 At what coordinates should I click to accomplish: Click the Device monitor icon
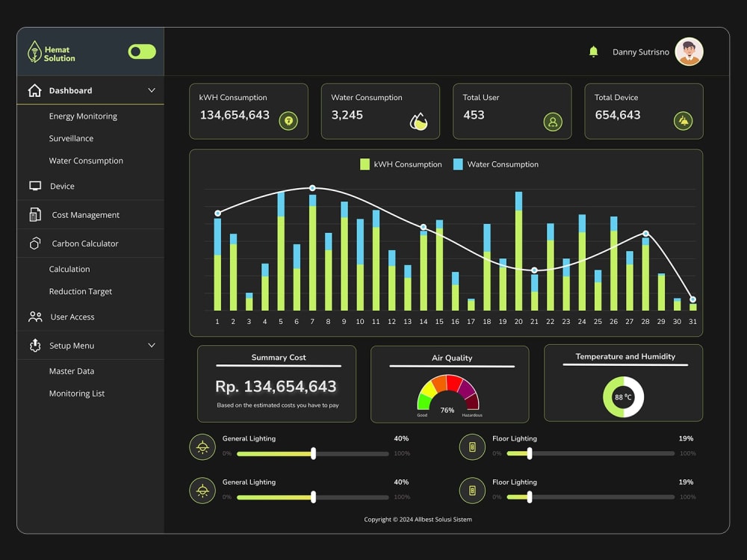[35, 186]
